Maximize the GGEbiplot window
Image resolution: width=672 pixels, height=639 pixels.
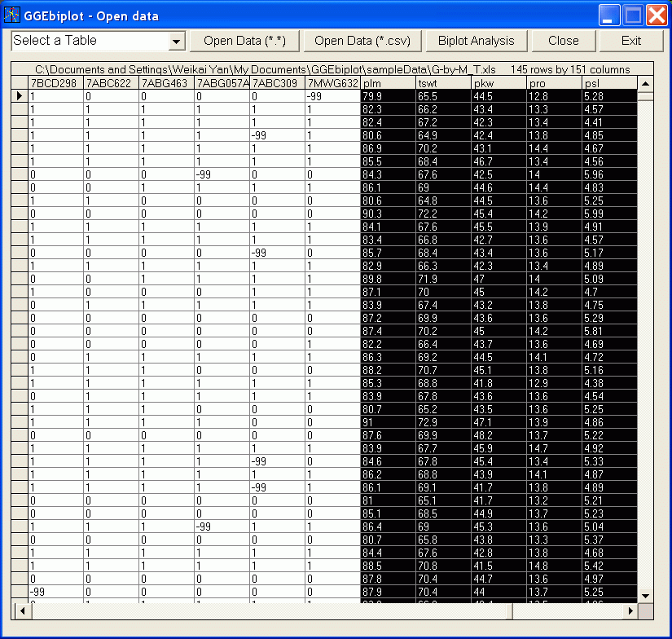click(x=634, y=15)
